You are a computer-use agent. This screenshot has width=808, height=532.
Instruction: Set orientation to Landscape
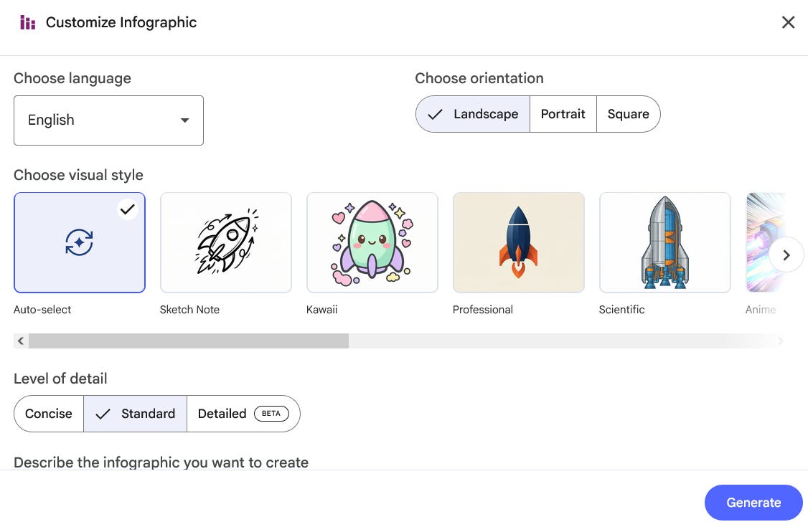pyautogui.click(x=473, y=114)
